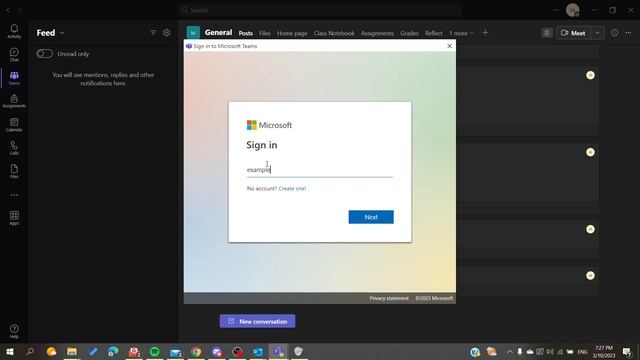Click the Next button
640x360 pixels.
click(371, 217)
